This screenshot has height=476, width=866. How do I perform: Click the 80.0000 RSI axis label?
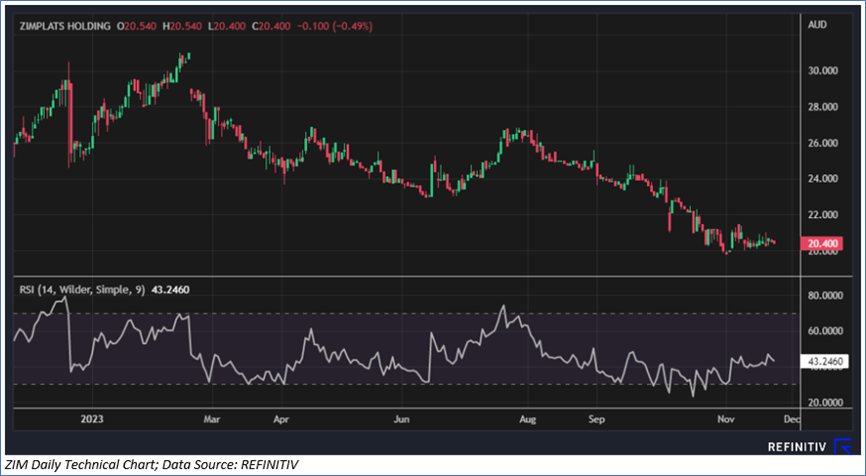(x=825, y=295)
